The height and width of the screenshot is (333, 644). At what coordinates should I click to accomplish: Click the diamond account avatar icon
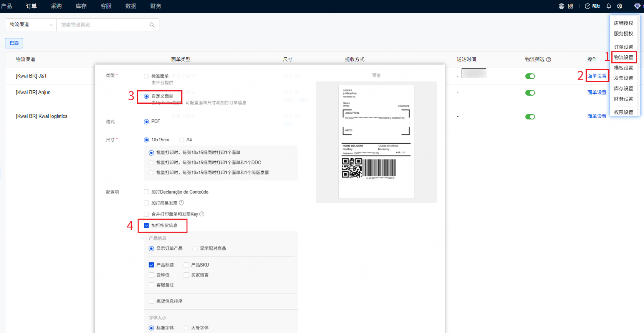(x=637, y=6)
